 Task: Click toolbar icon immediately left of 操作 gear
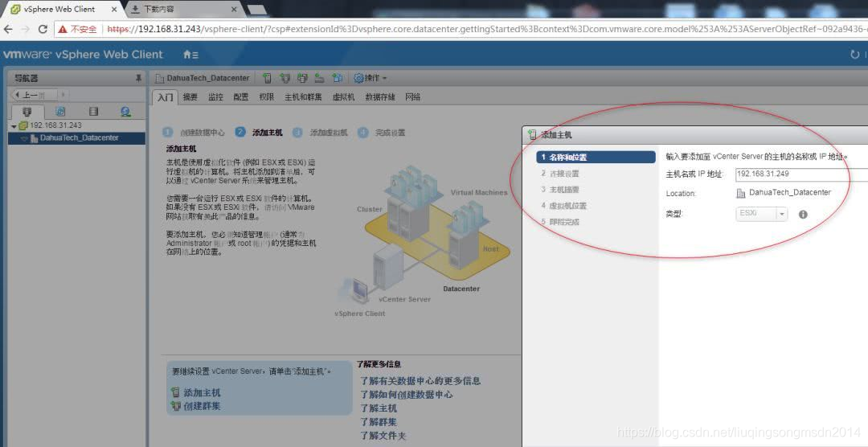[x=337, y=78]
